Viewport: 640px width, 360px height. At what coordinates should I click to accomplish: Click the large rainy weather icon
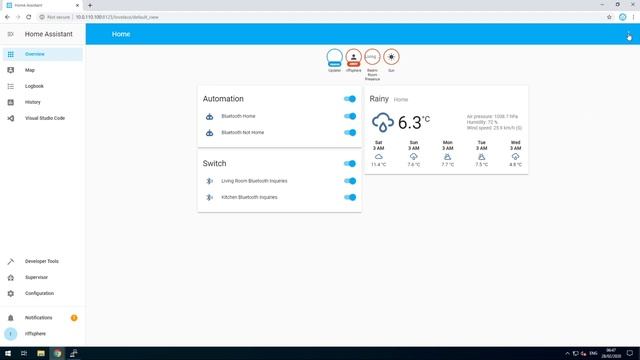382,122
